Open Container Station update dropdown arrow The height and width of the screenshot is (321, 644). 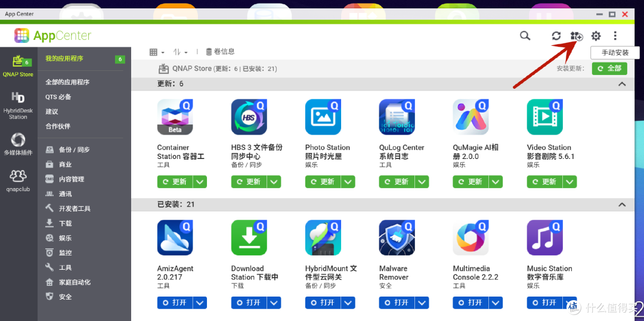coord(200,182)
